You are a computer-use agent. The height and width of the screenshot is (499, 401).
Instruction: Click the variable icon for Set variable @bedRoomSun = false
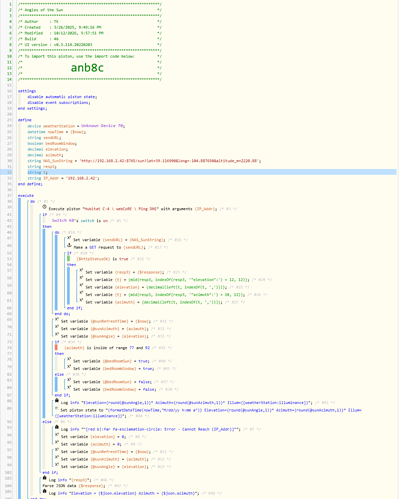(69, 380)
